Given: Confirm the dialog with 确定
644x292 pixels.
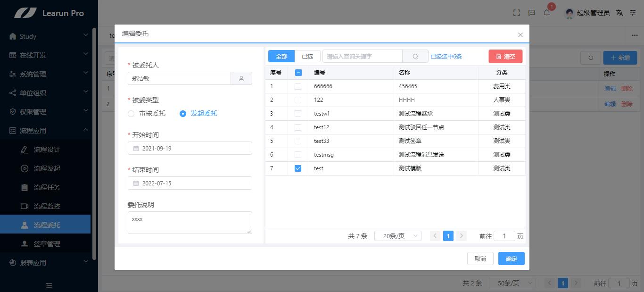Looking at the screenshot, I should pyautogui.click(x=511, y=259).
